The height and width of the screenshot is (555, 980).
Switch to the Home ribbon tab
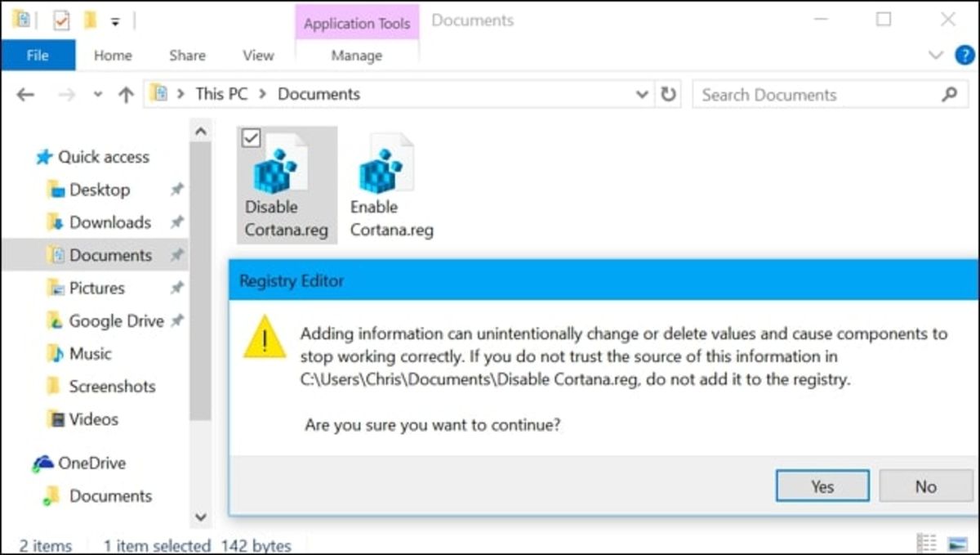(x=113, y=56)
